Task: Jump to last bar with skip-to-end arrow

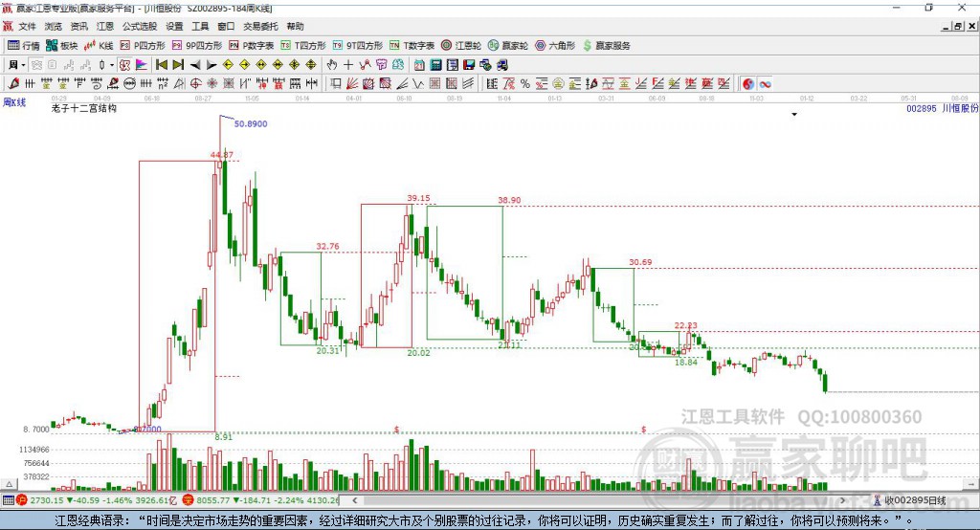Action: [x=178, y=65]
